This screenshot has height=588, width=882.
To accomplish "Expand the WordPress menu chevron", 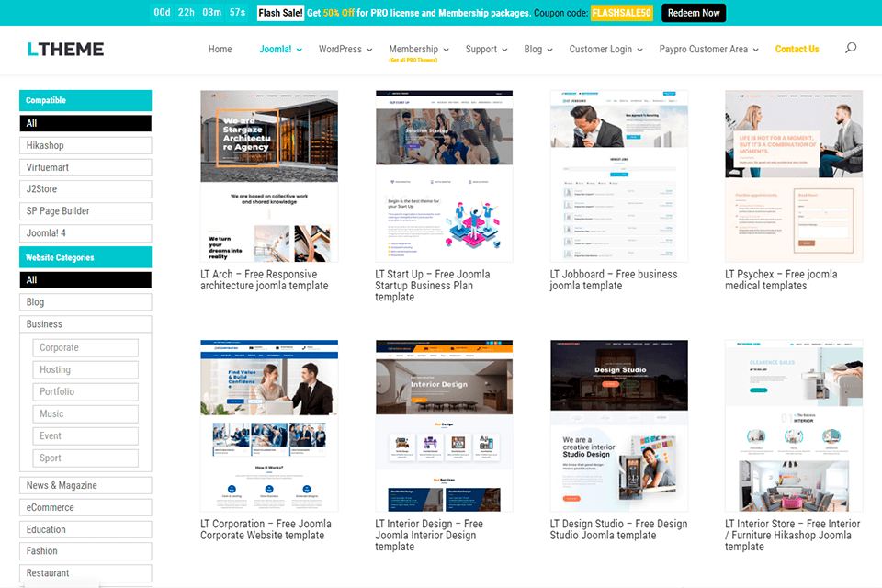I will pyautogui.click(x=369, y=51).
